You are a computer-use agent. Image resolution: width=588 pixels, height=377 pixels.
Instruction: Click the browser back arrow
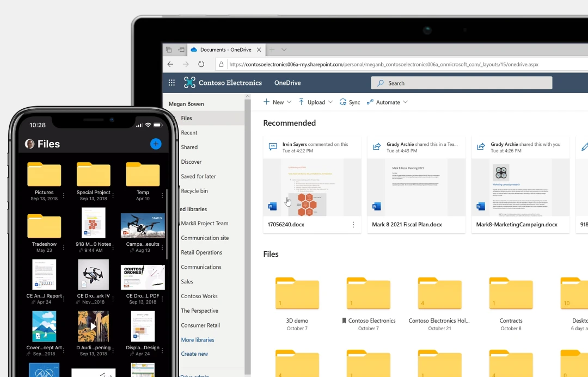click(170, 64)
